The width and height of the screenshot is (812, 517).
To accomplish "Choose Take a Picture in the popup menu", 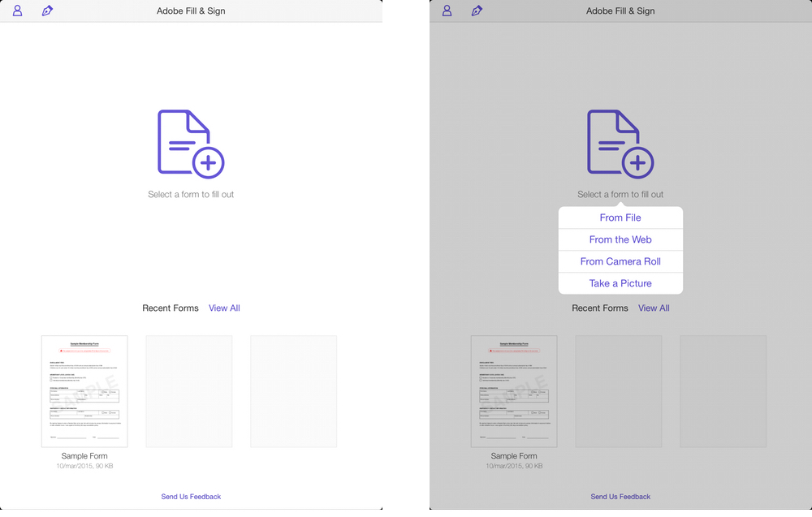I will pos(620,283).
